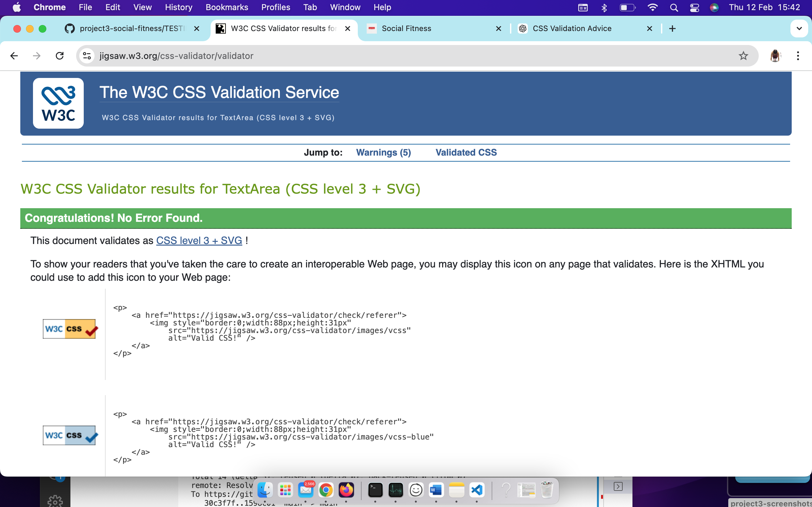Image resolution: width=812 pixels, height=507 pixels.
Task: Bookmark this page with the star icon
Action: tap(743, 56)
